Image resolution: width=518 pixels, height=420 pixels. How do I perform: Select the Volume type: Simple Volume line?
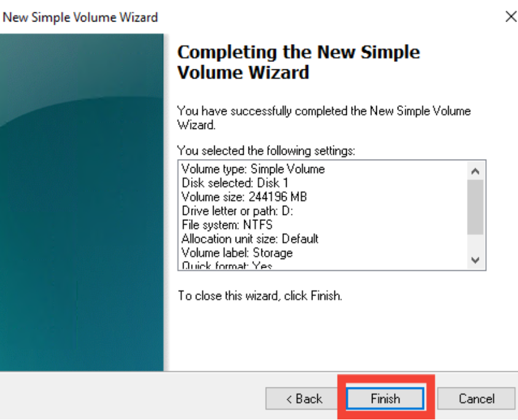[x=253, y=169]
